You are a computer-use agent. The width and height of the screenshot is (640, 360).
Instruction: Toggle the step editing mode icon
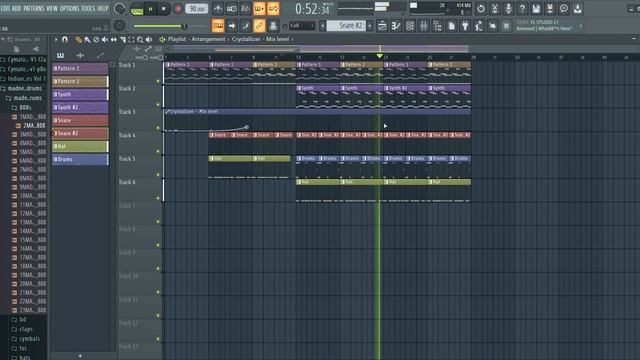[x=245, y=26]
